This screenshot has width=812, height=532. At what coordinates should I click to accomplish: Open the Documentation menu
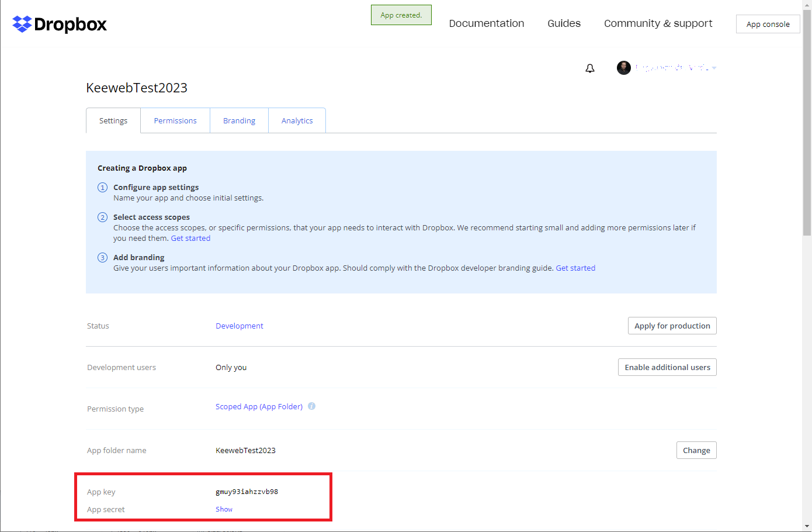click(x=487, y=23)
